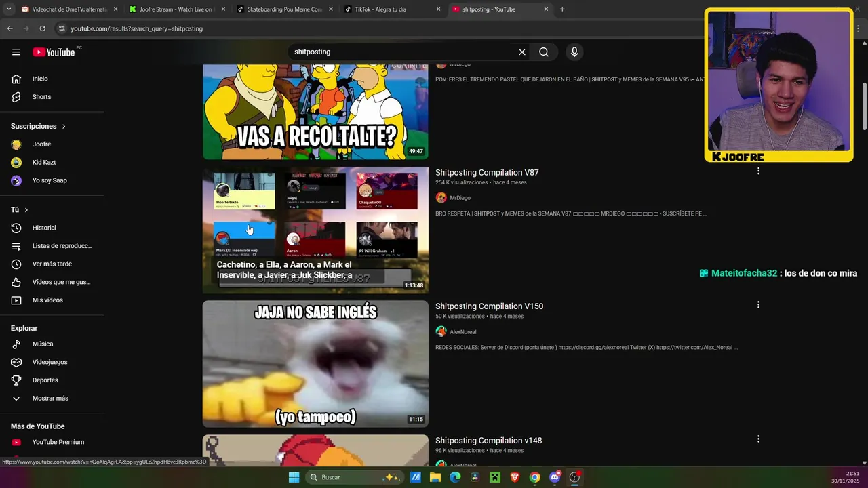The image size is (868, 488).
Task: Play the JAJA NO SABE INGLÉS thumbnail
Action: coord(315,364)
